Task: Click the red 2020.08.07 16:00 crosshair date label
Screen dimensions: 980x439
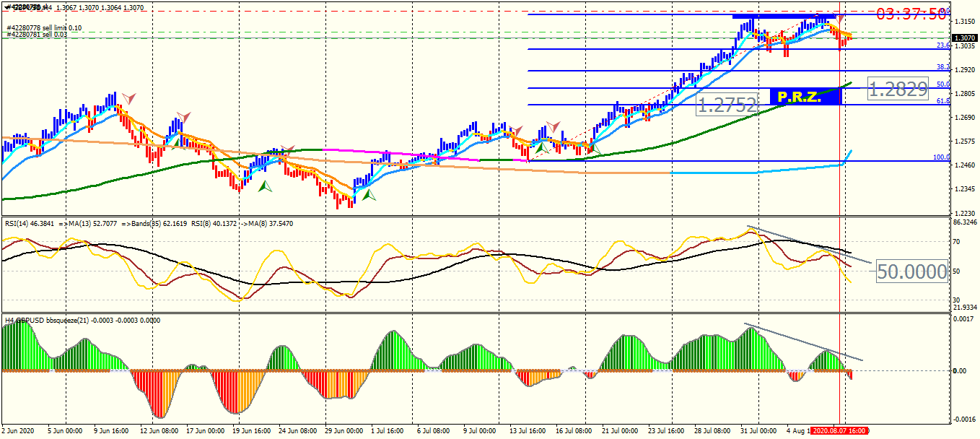Action: tap(841, 430)
